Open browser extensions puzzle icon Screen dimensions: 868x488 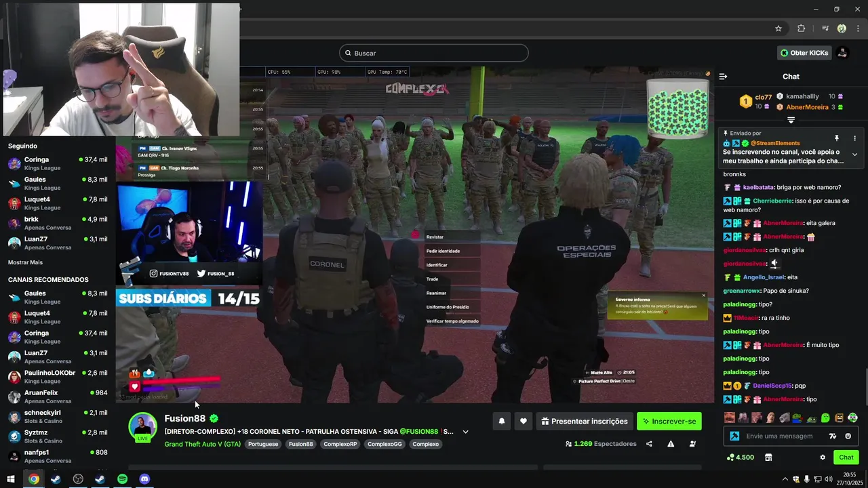801,28
